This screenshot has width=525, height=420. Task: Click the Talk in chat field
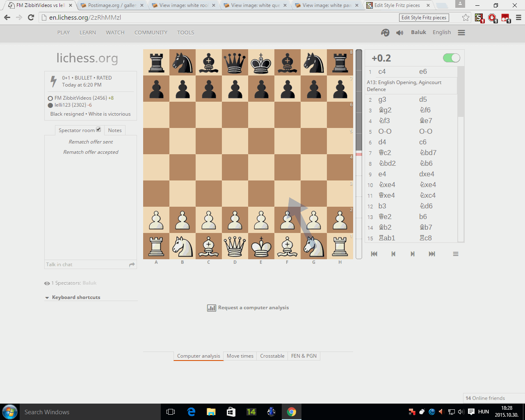(87, 265)
